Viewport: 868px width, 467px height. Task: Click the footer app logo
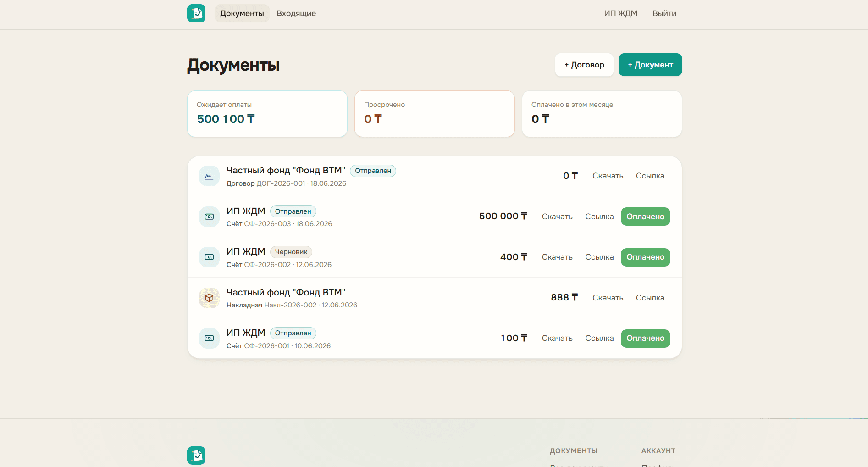tap(196, 456)
